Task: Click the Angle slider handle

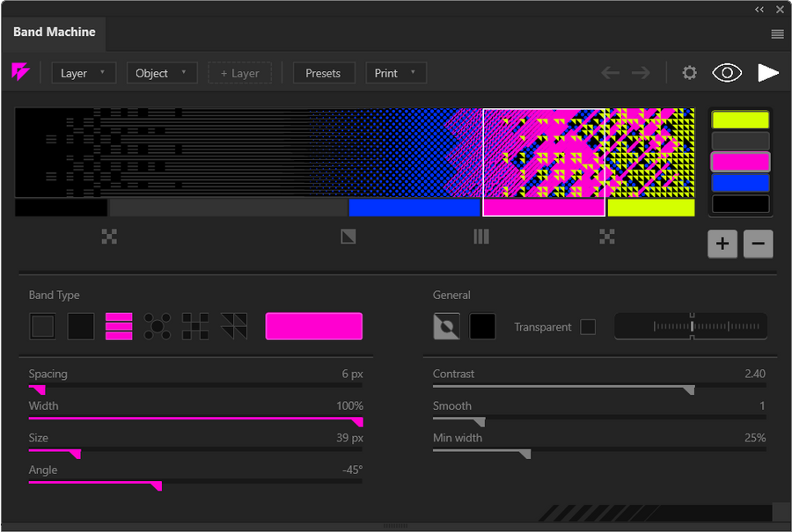Action: point(157,485)
